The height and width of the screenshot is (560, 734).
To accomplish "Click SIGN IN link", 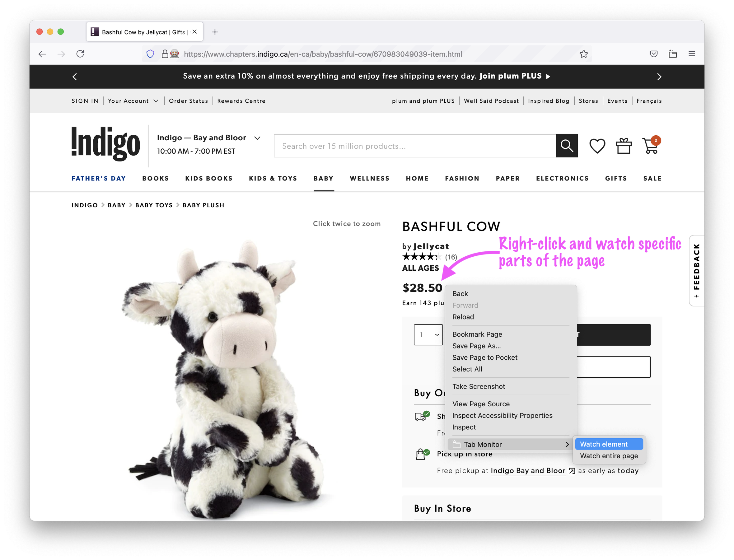I will tap(85, 101).
